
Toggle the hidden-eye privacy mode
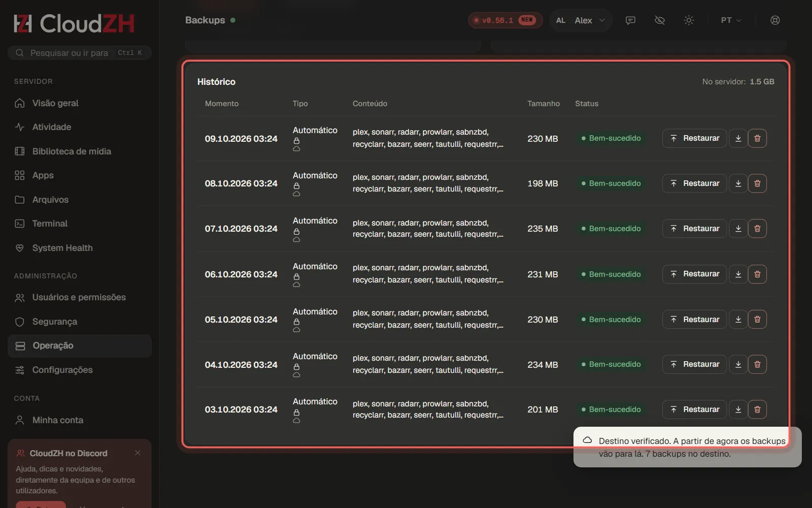pos(660,20)
